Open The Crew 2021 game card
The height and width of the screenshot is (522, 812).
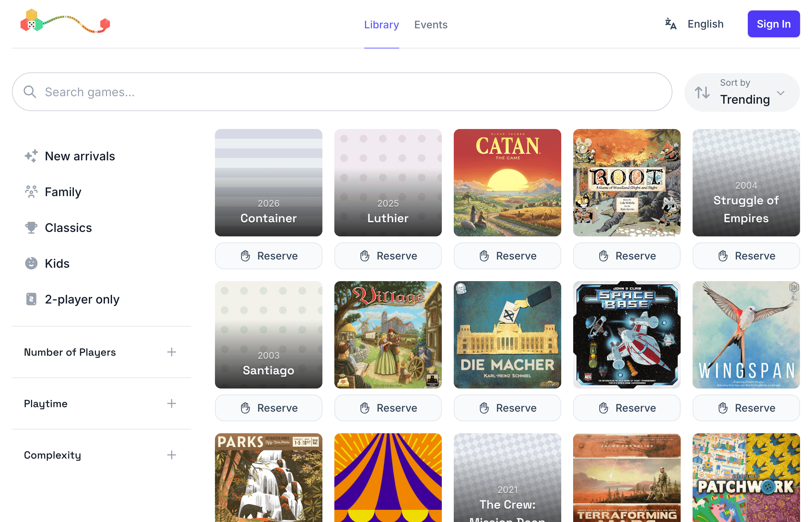[507, 478]
